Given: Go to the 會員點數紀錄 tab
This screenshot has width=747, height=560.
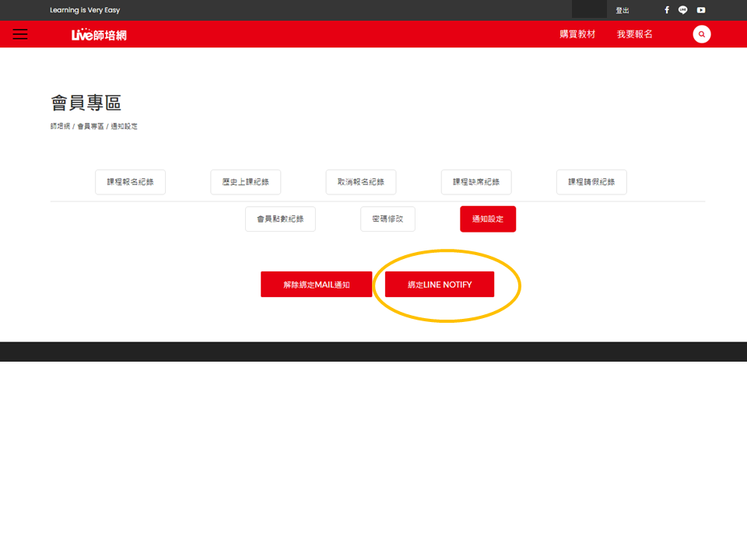Looking at the screenshot, I should tap(280, 219).
